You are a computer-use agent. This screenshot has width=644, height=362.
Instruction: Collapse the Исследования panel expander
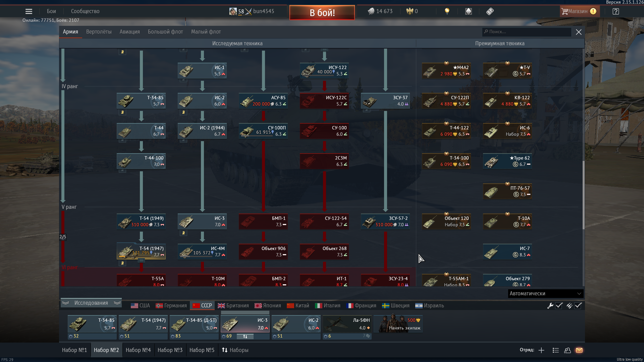[91, 303]
